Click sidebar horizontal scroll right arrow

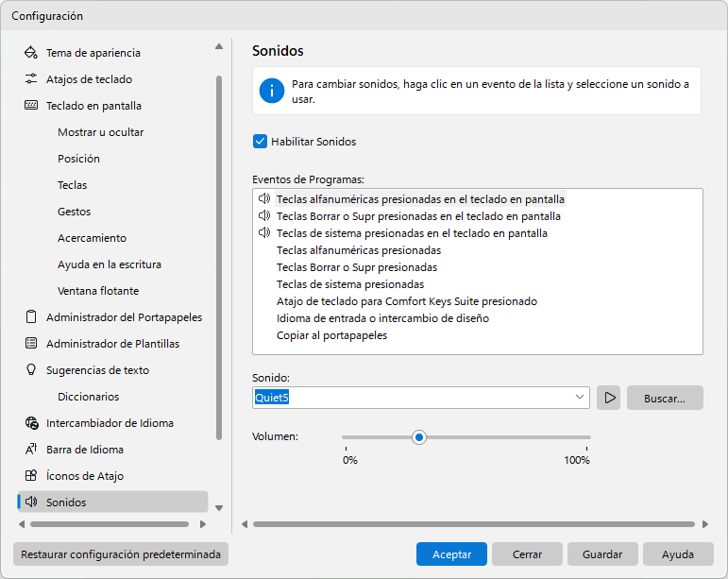(202, 524)
